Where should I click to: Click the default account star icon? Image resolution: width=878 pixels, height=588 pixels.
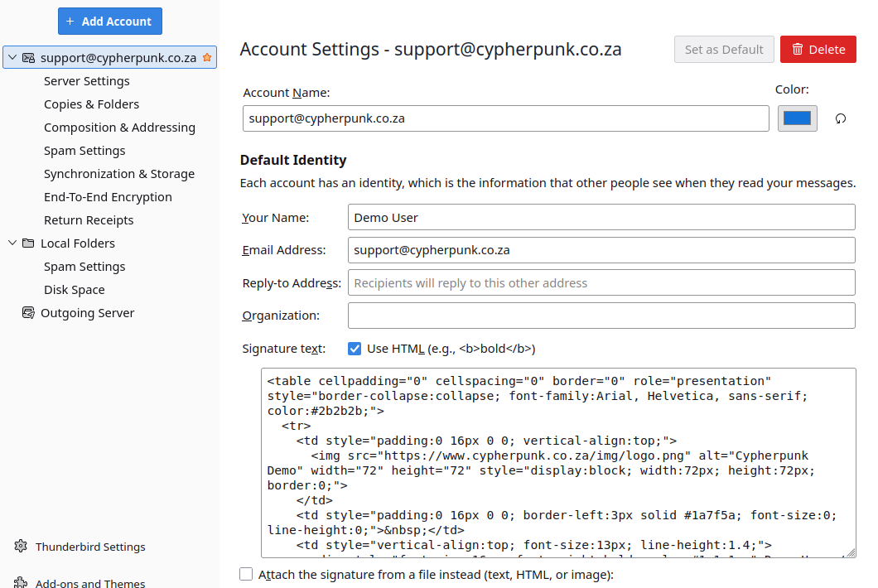pyautogui.click(x=207, y=58)
